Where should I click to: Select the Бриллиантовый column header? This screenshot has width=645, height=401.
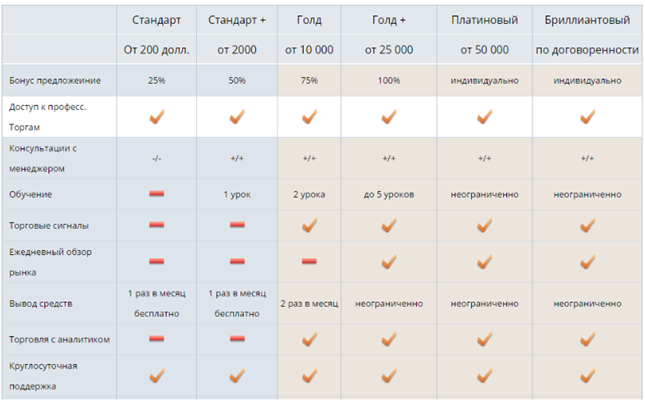tap(586, 19)
